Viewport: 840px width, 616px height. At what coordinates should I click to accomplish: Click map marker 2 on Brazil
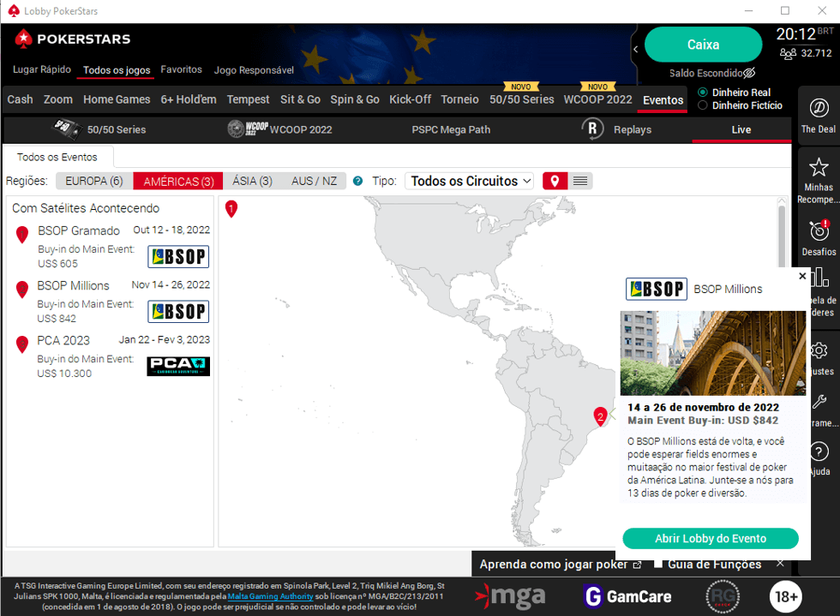(600, 416)
